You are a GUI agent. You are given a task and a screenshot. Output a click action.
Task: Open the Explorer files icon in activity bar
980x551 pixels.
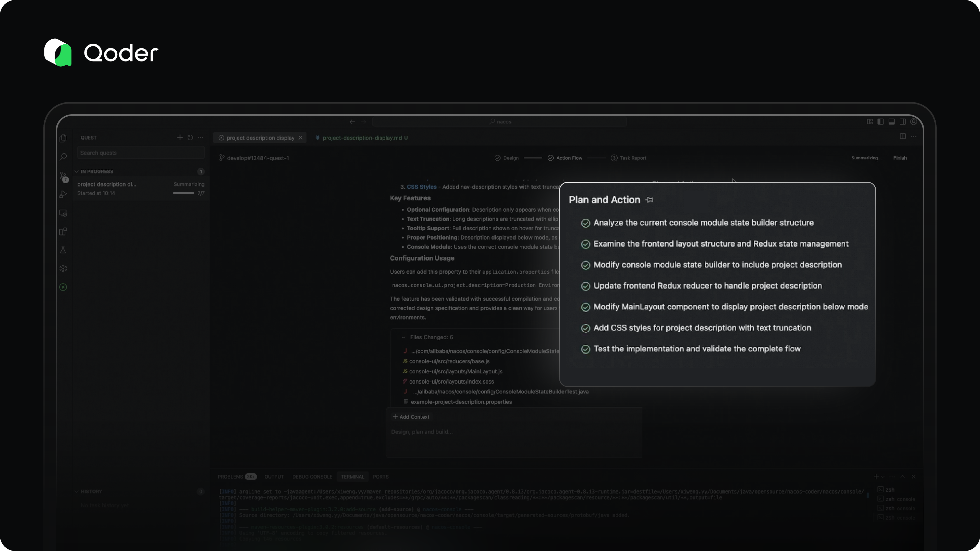pyautogui.click(x=63, y=139)
